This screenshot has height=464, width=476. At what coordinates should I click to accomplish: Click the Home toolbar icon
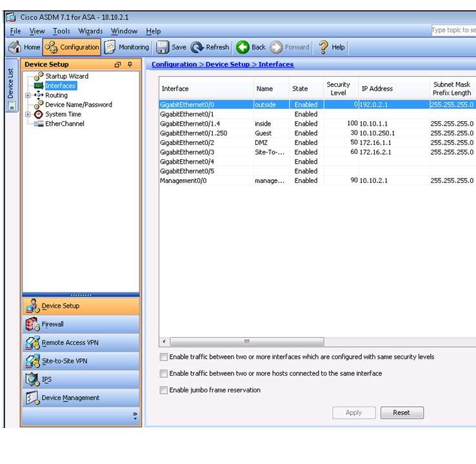tap(13, 47)
